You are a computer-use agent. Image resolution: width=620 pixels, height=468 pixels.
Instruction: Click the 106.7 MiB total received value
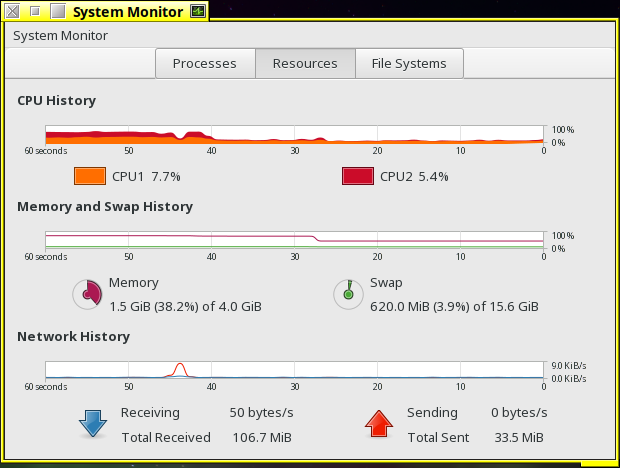click(262, 438)
